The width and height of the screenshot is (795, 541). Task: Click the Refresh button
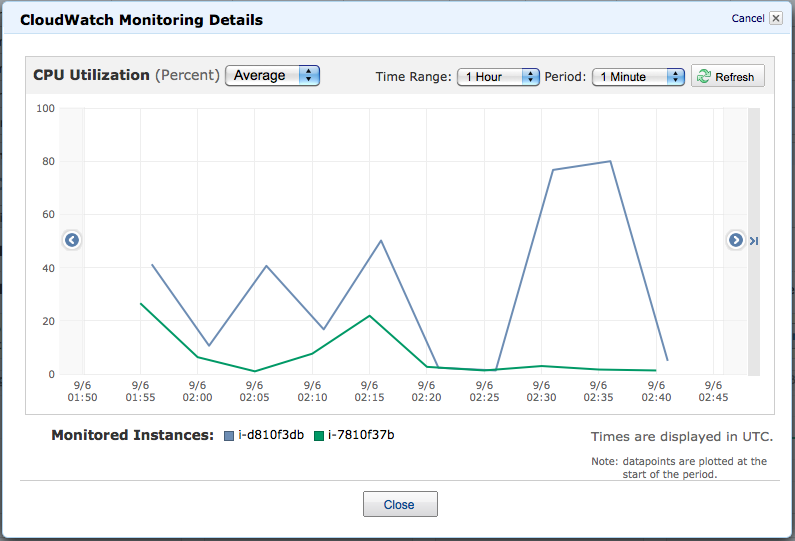pos(728,77)
